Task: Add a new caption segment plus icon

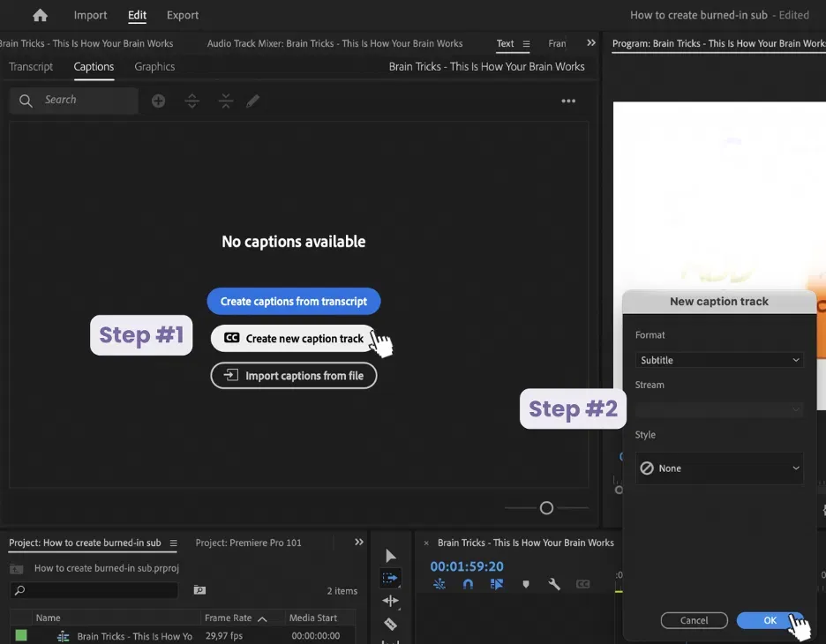Action: (x=158, y=101)
